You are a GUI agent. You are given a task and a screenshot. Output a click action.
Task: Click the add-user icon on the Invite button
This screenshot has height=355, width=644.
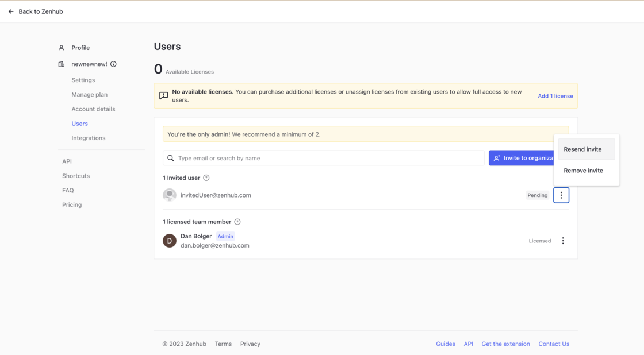tap(497, 158)
